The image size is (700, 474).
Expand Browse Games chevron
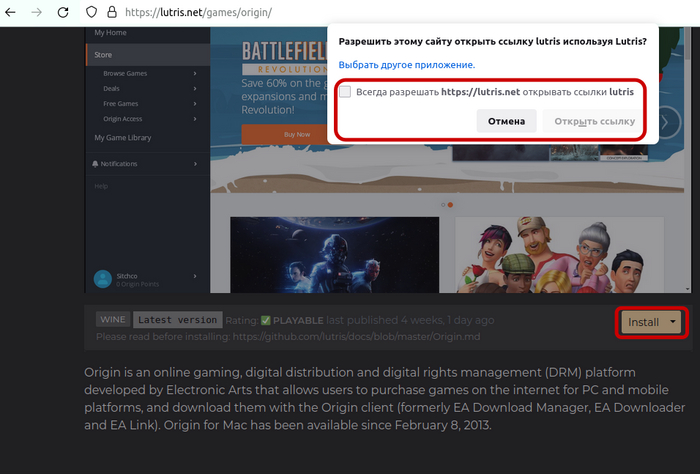click(195, 73)
